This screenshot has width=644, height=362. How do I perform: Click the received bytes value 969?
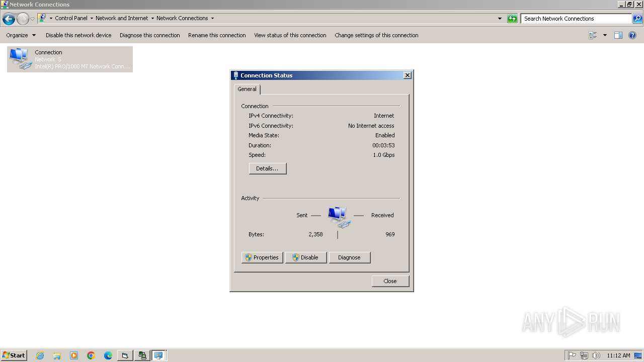[x=390, y=234]
